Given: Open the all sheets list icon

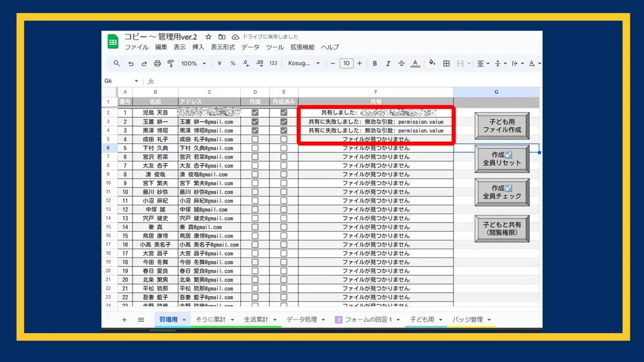Looking at the screenshot, I should coord(141,320).
